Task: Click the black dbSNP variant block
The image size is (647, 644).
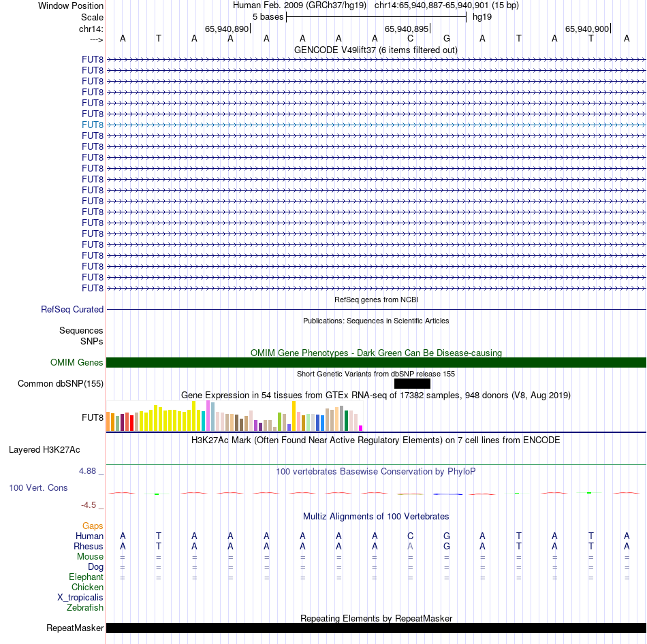Action: [x=412, y=384]
